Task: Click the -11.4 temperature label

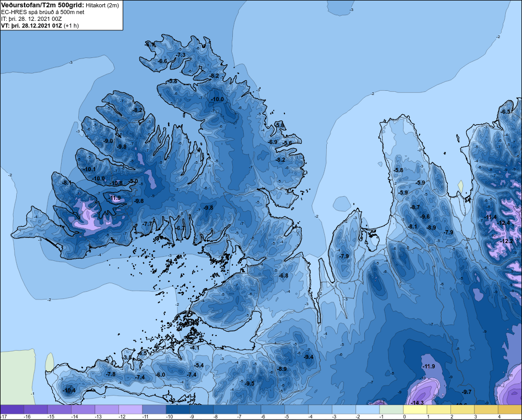Action: 491,218
